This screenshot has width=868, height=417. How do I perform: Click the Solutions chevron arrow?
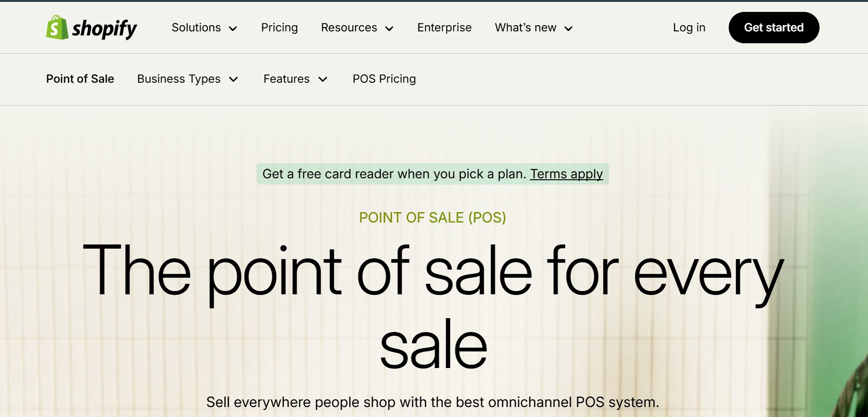click(233, 29)
